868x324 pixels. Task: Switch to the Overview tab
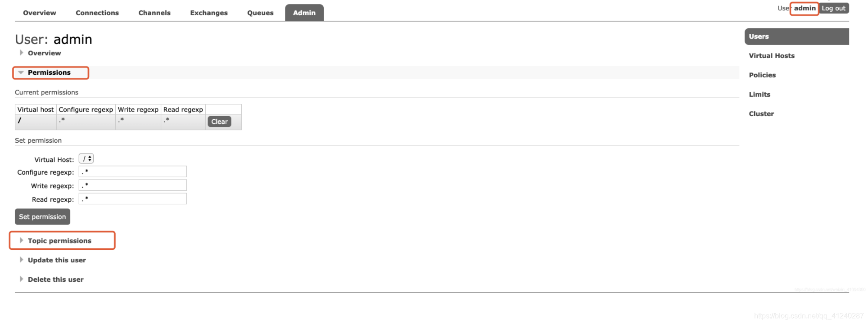39,13
